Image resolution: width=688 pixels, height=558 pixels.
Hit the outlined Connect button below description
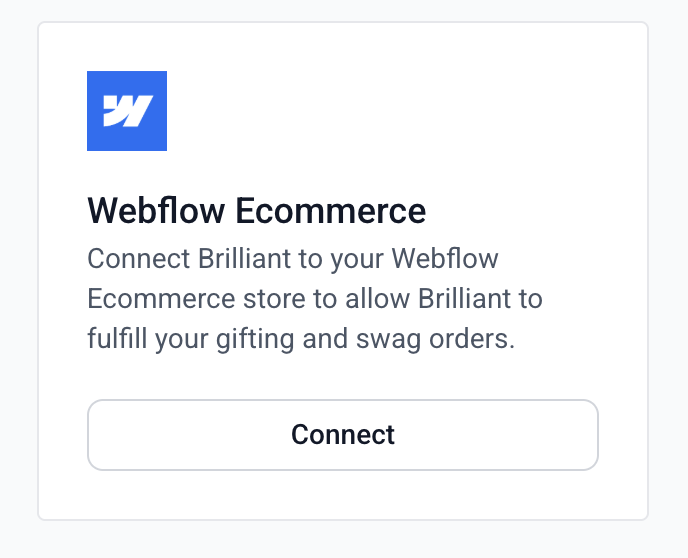tap(343, 435)
